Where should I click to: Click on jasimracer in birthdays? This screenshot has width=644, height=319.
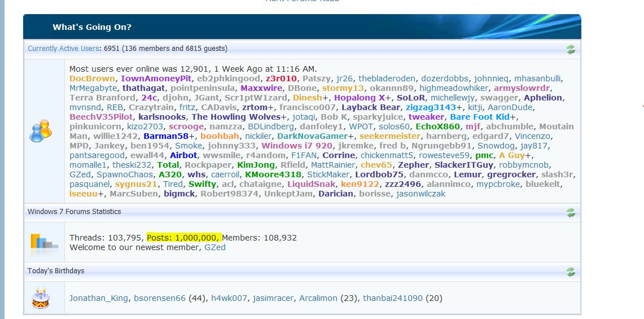click(x=273, y=299)
